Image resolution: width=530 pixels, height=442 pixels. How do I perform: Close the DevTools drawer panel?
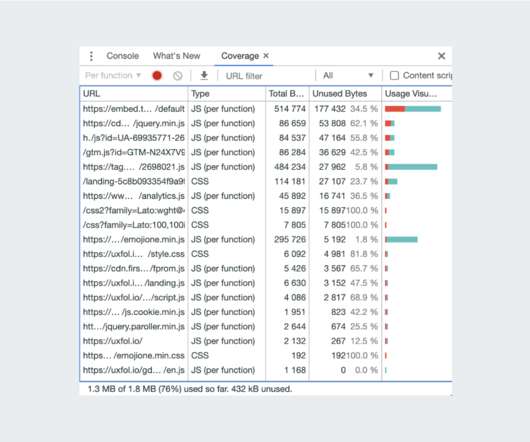441,56
